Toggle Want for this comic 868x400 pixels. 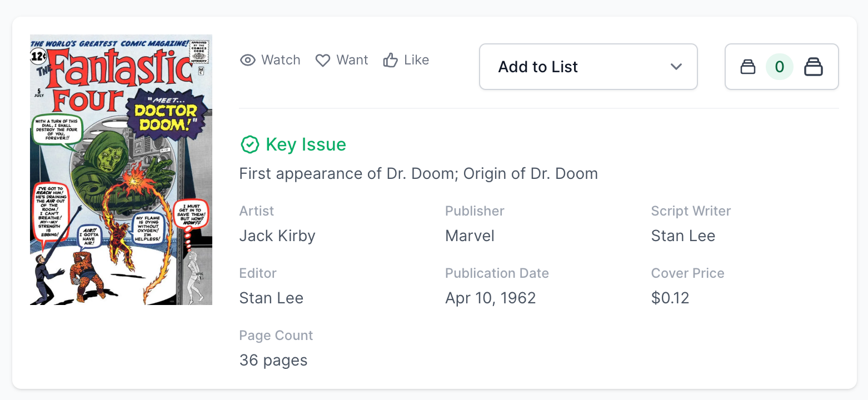[x=342, y=60]
